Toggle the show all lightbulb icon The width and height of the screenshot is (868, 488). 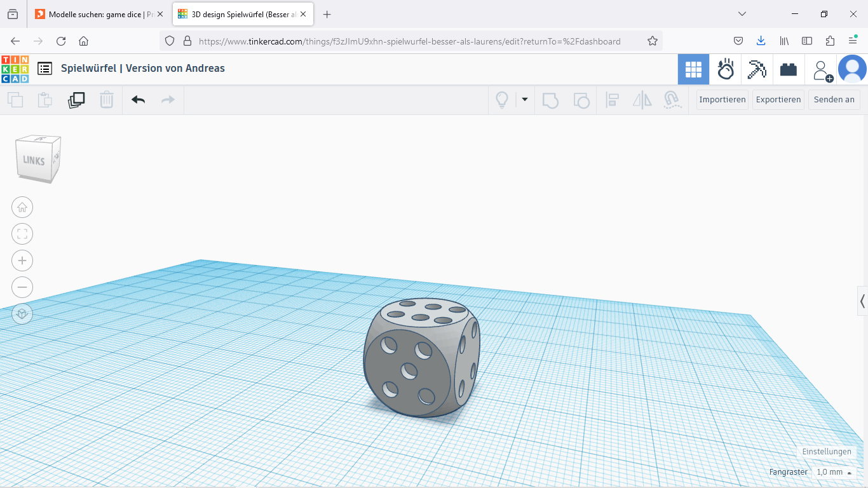coord(502,100)
